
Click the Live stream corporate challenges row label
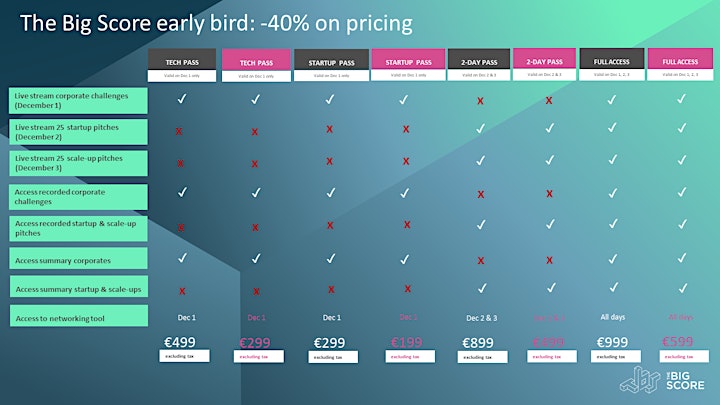79,101
